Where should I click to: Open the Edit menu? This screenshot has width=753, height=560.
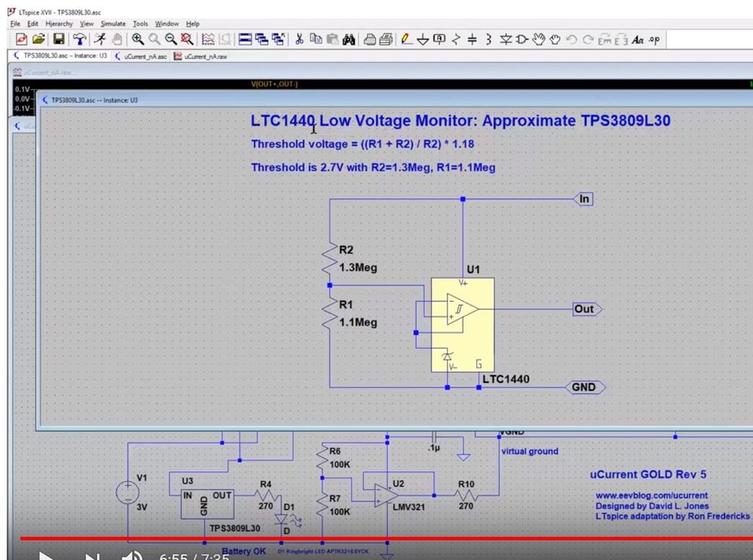point(32,24)
